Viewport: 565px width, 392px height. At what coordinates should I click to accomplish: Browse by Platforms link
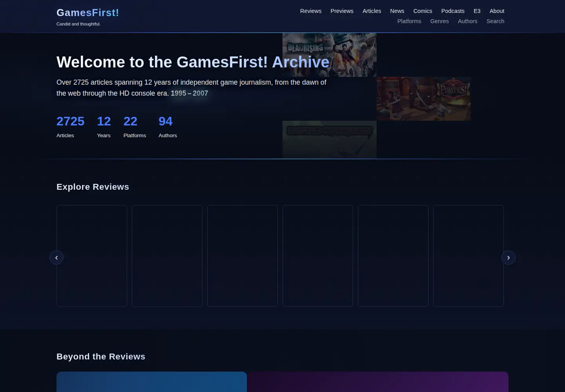click(x=409, y=21)
